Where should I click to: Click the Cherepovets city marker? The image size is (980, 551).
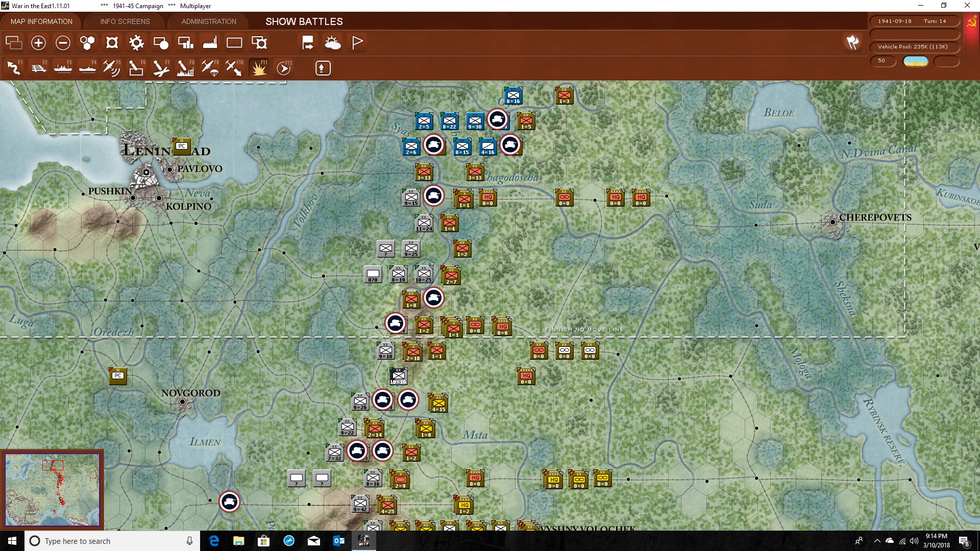point(832,222)
